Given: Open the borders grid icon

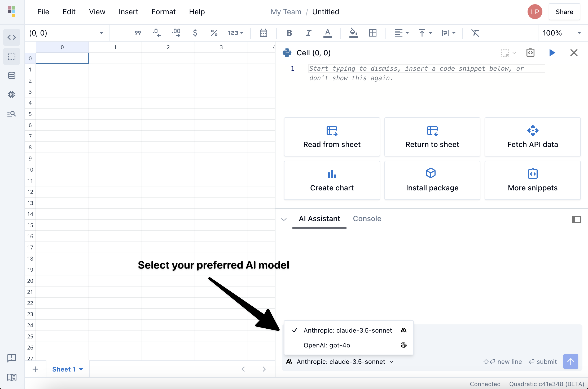Looking at the screenshot, I should pyautogui.click(x=373, y=33).
